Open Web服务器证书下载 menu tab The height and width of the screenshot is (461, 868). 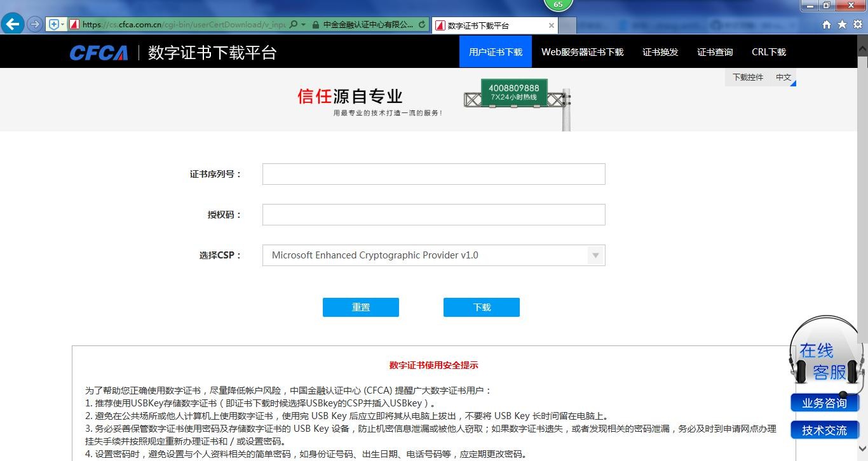pyautogui.click(x=583, y=52)
